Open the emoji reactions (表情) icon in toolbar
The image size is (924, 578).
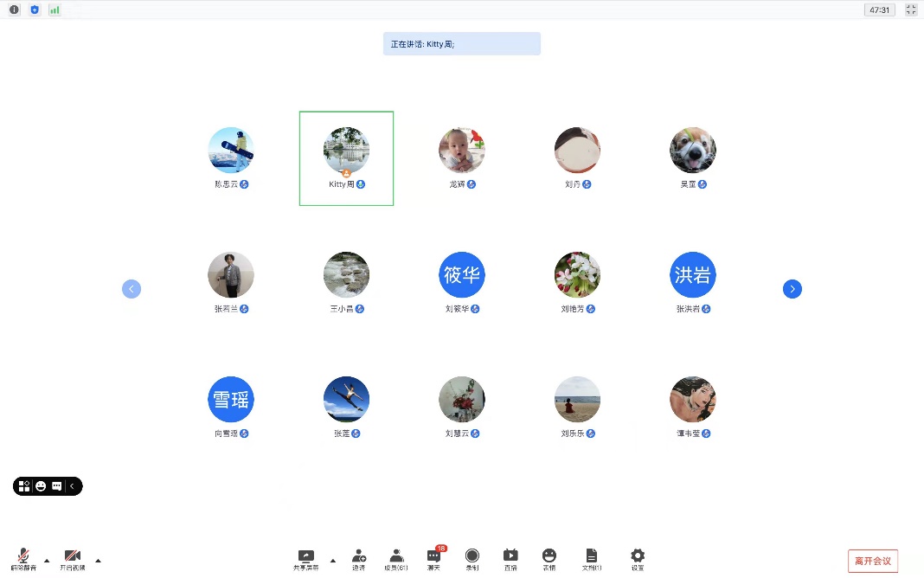pos(549,558)
